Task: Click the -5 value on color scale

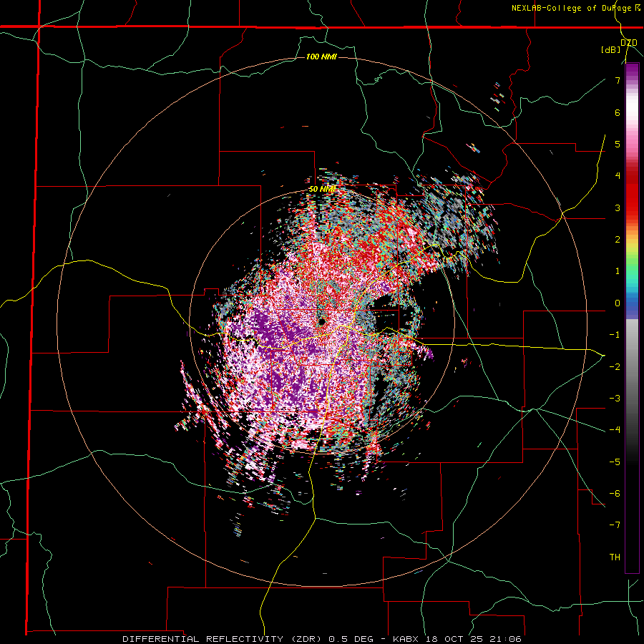Action: click(615, 462)
